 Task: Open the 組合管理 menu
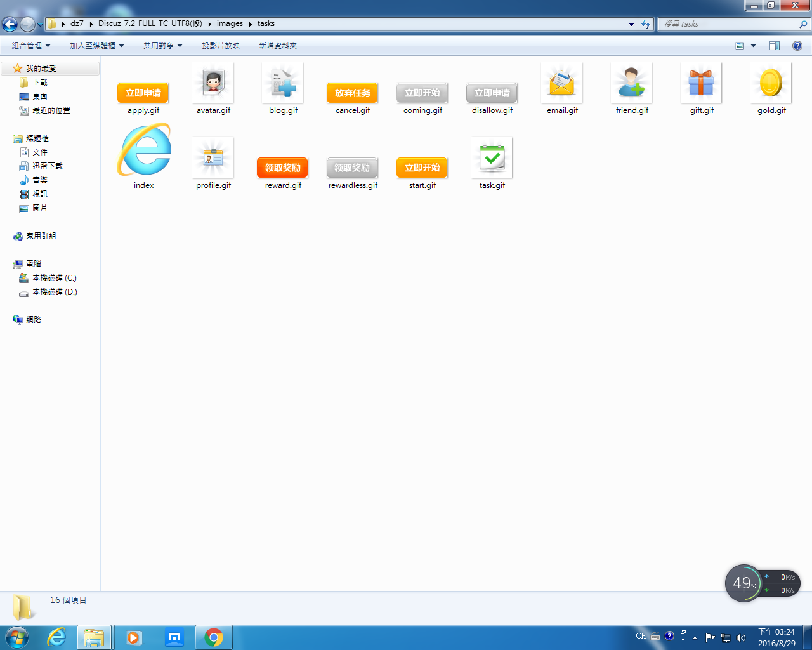tap(30, 46)
